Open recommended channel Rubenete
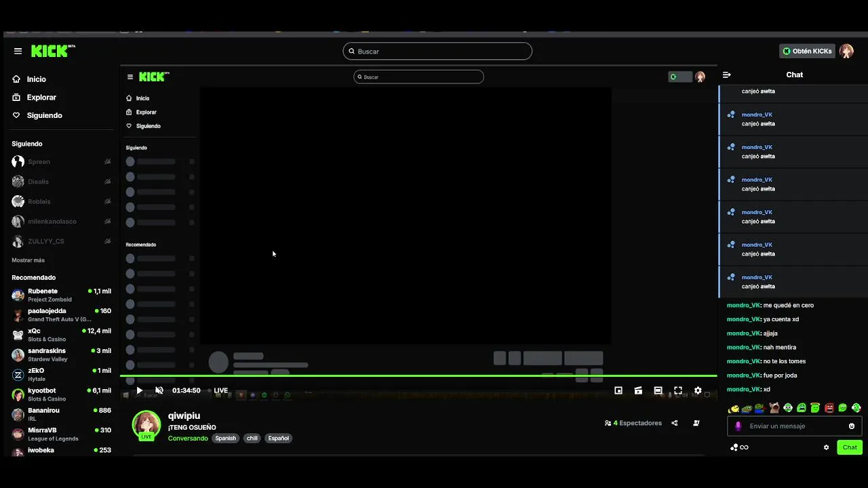Image resolution: width=868 pixels, height=488 pixels. (61, 295)
